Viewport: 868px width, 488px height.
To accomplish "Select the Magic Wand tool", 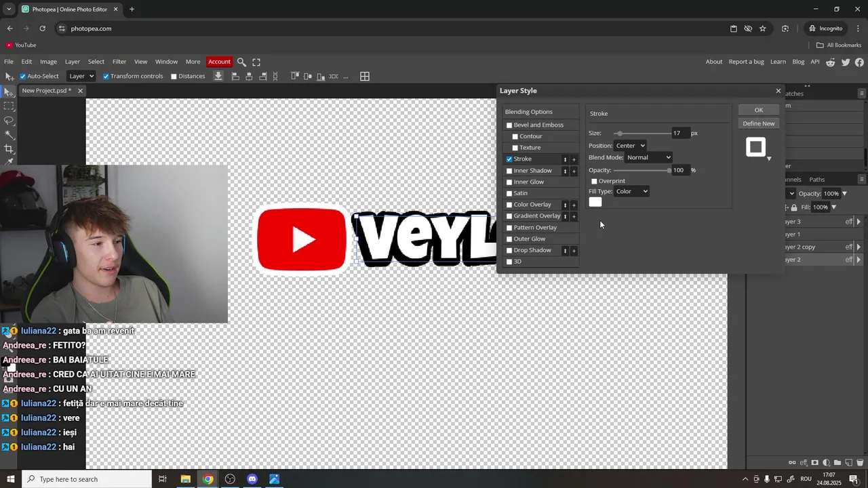I will coord(9,135).
